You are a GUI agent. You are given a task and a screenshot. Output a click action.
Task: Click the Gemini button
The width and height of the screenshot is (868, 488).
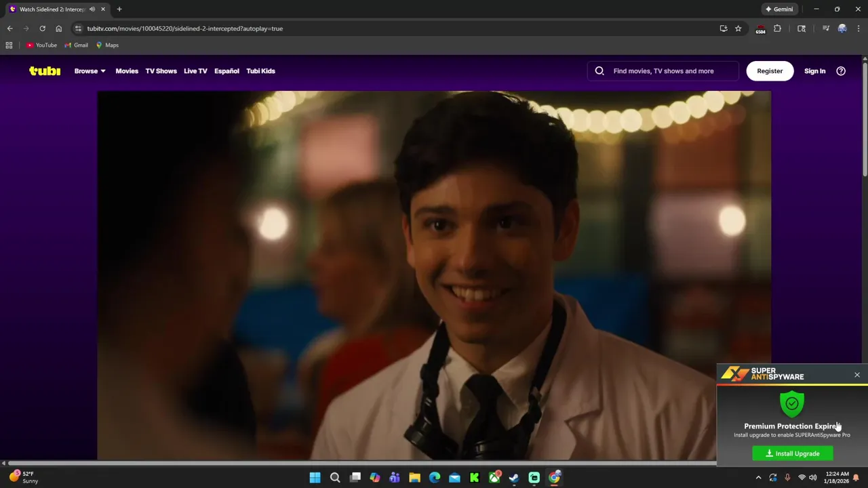tap(779, 9)
